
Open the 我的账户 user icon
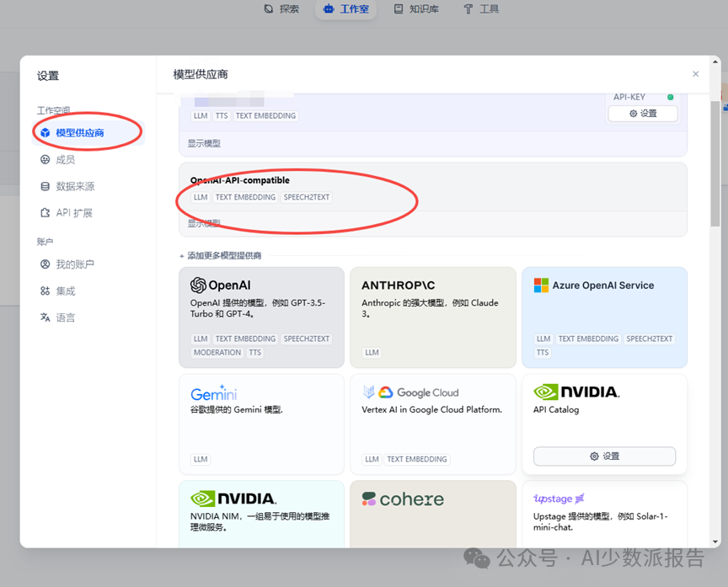point(45,264)
